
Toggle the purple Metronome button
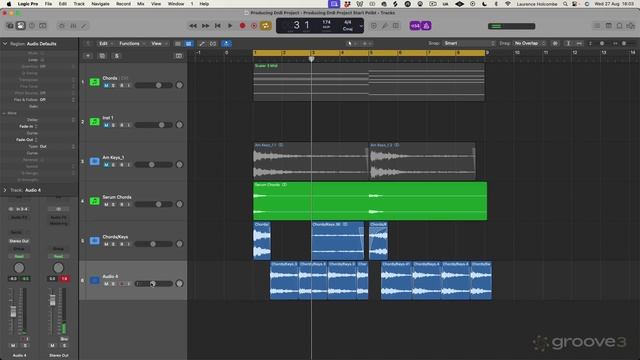tap(426, 26)
